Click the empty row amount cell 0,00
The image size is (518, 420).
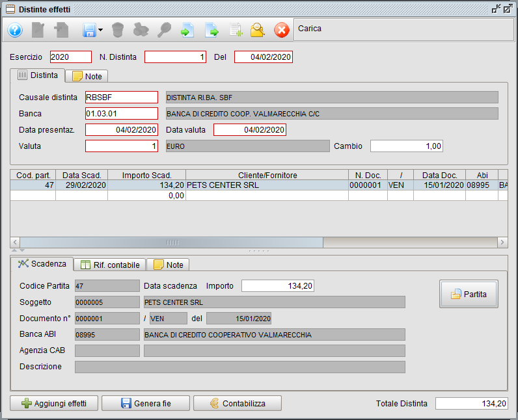click(146, 196)
